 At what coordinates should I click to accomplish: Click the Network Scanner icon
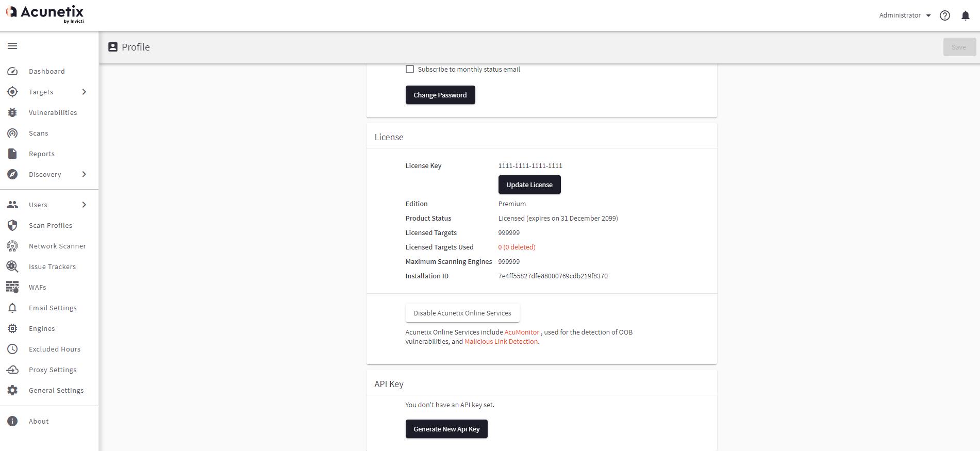[x=12, y=246]
